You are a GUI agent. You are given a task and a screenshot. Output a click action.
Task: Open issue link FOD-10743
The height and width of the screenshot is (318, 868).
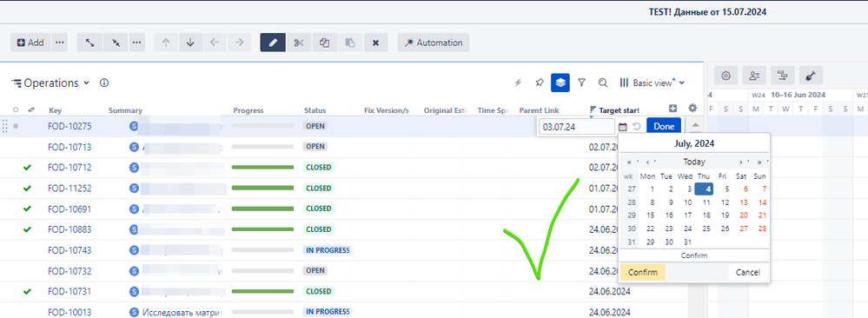70,250
